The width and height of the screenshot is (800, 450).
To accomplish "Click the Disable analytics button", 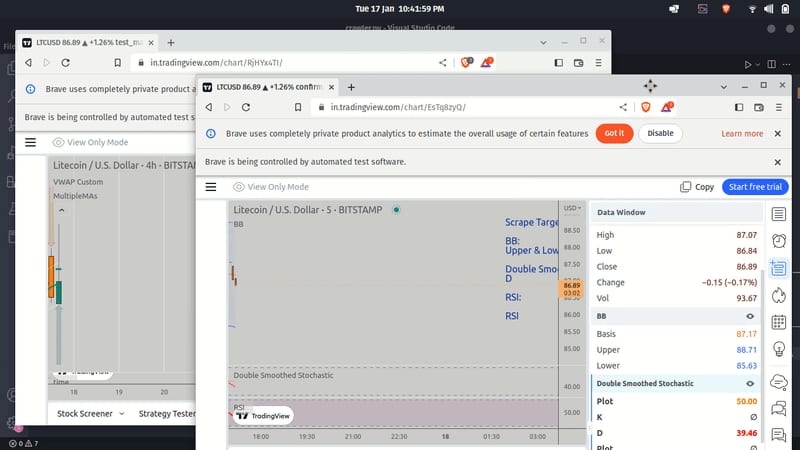I will click(660, 133).
